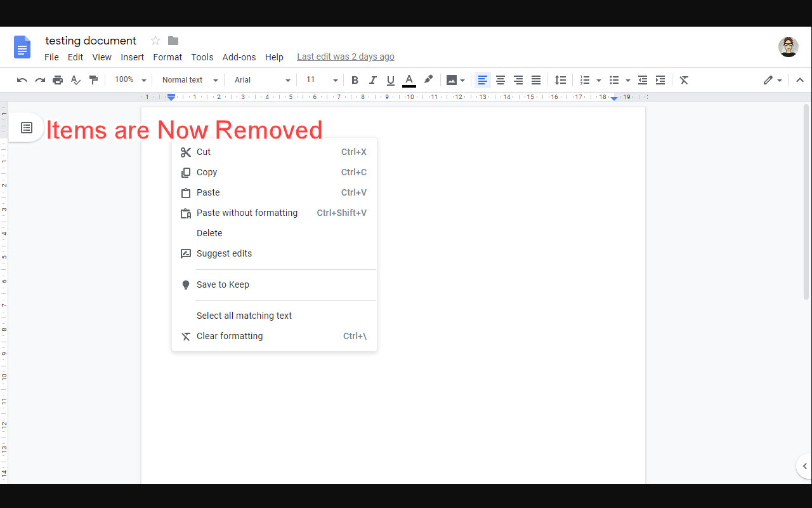Click the document title 'testing document'
This screenshot has height=508, width=812.
[x=91, y=41]
